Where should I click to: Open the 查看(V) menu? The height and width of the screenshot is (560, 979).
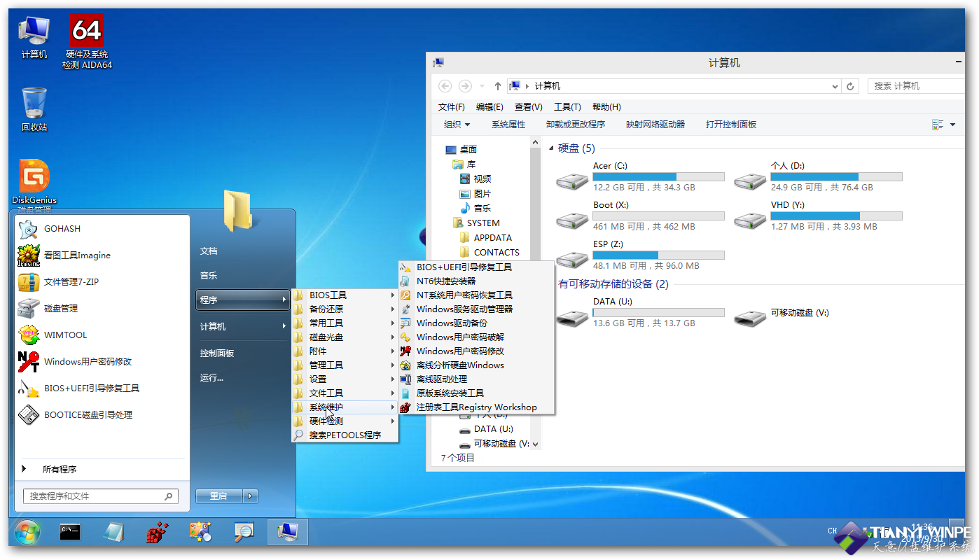click(x=529, y=107)
